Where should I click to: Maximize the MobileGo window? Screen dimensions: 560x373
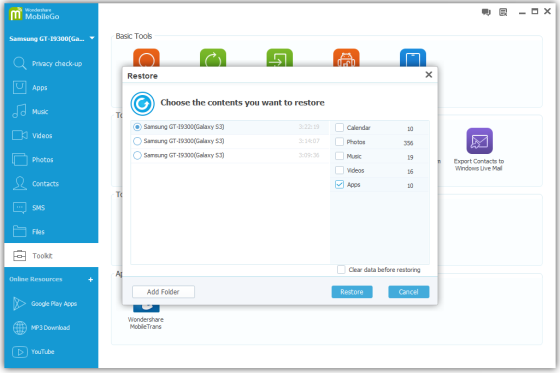tap(535, 11)
